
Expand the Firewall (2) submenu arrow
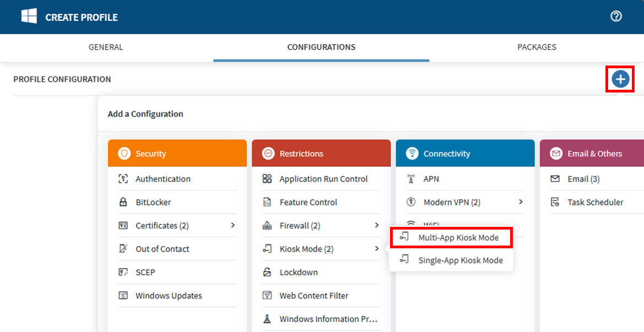point(377,225)
